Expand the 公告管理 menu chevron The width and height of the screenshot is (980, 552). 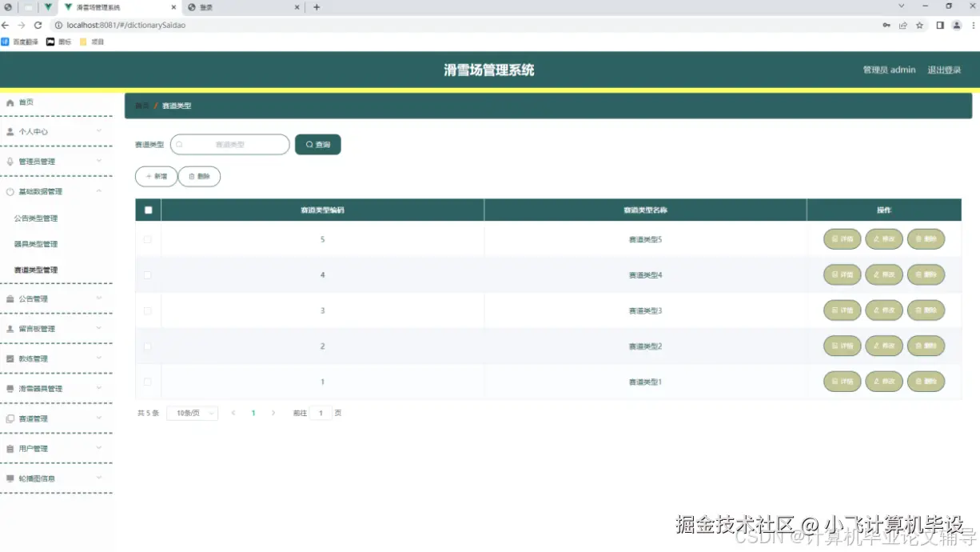[x=99, y=298]
